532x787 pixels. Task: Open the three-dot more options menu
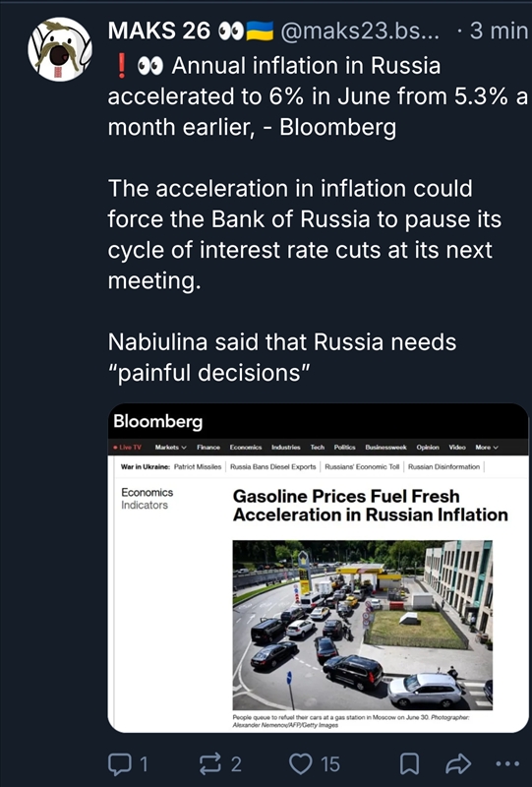tap(507, 764)
